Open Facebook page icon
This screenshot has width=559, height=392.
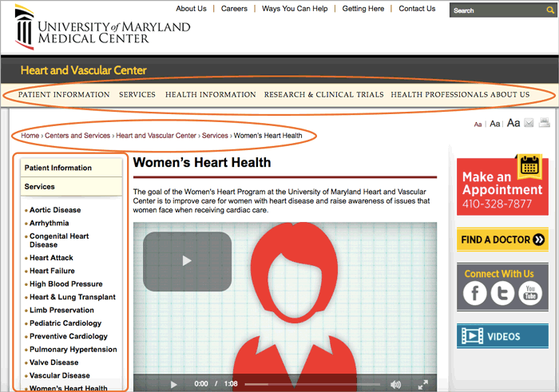[x=474, y=293]
